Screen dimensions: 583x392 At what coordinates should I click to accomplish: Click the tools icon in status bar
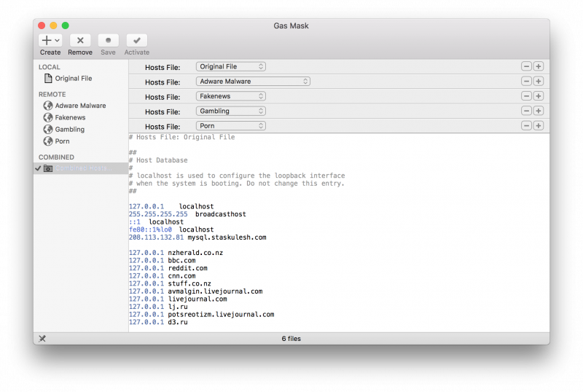tap(42, 338)
